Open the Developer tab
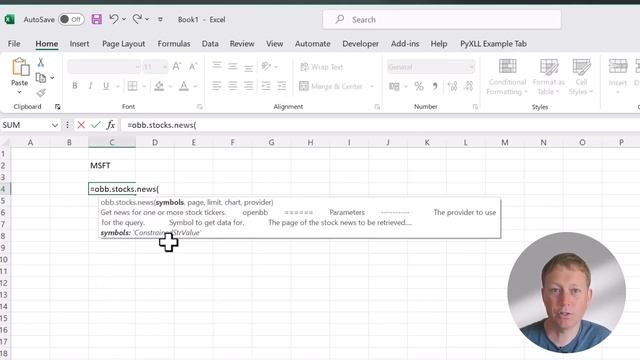 pyautogui.click(x=360, y=44)
